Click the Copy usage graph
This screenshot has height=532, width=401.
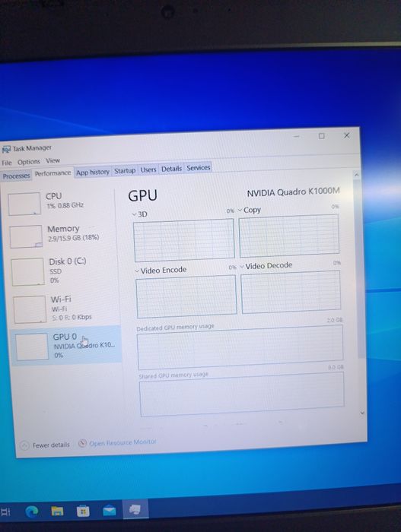click(x=289, y=236)
